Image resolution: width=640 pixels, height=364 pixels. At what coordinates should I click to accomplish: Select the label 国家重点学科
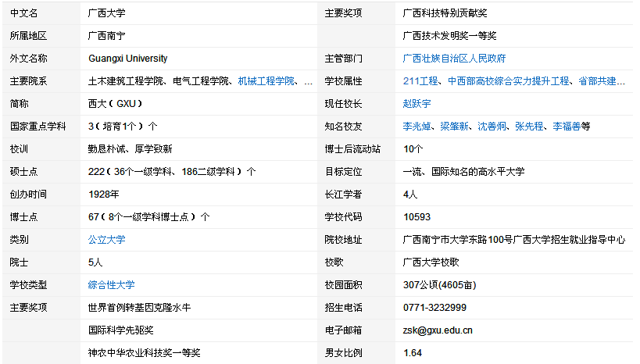click(x=38, y=127)
